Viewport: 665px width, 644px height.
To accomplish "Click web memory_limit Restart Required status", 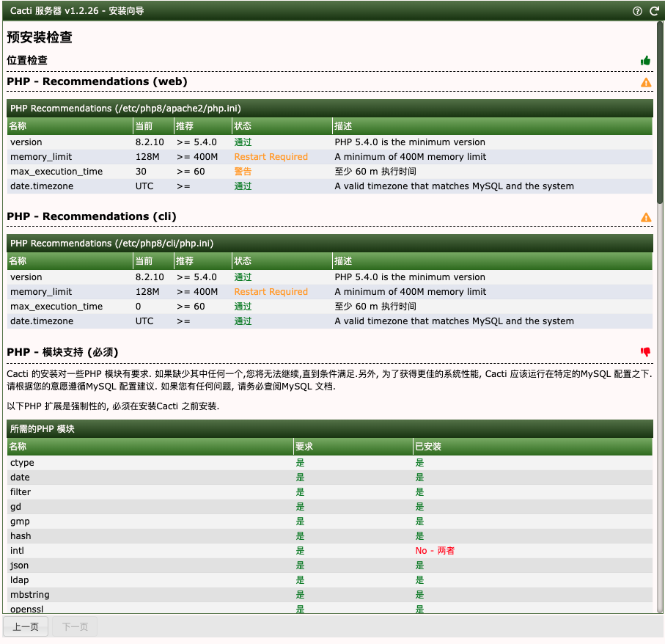I will coord(271,157).
